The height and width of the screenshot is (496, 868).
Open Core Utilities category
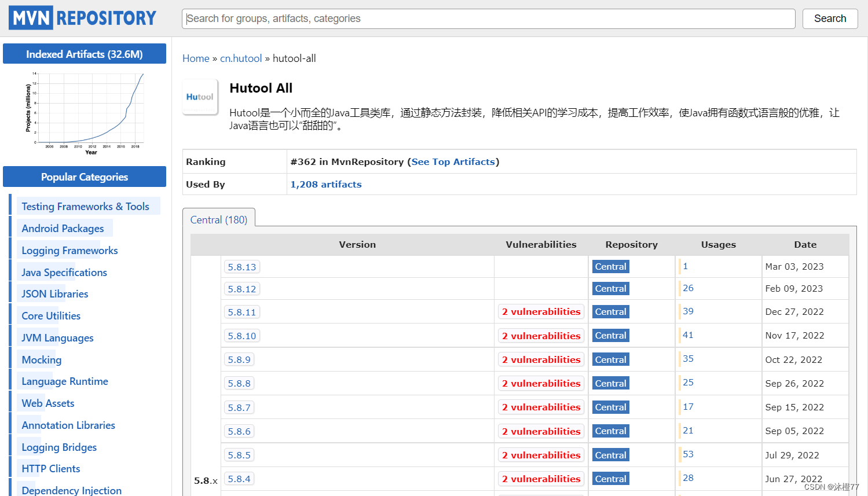point(51,316)
